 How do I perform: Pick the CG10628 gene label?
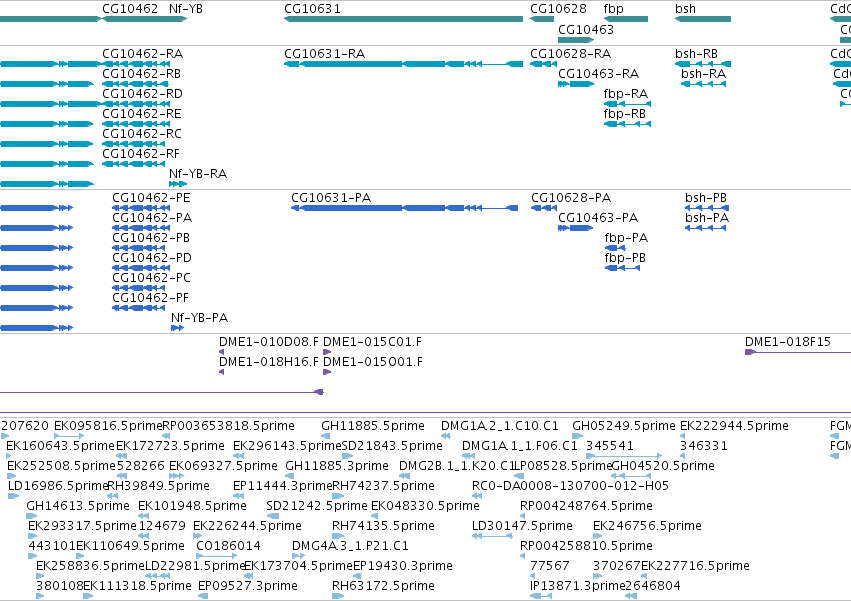pyautogui.click(x=558, y=9)
